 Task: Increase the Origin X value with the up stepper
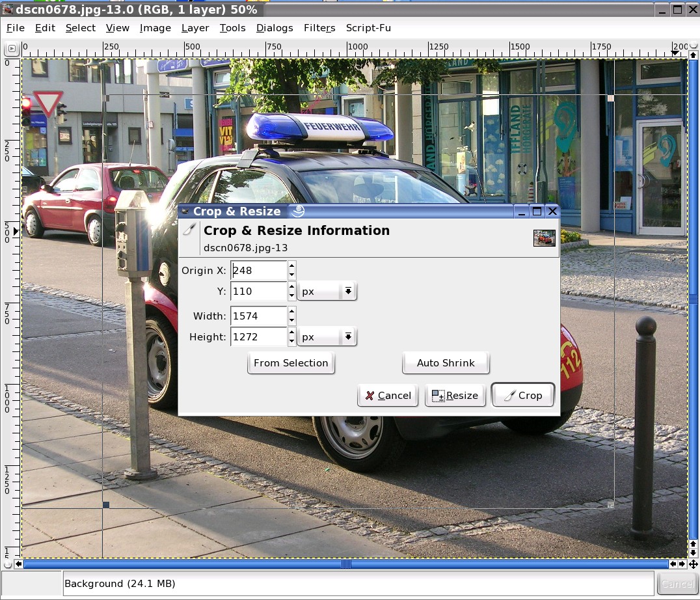[291, 266]
